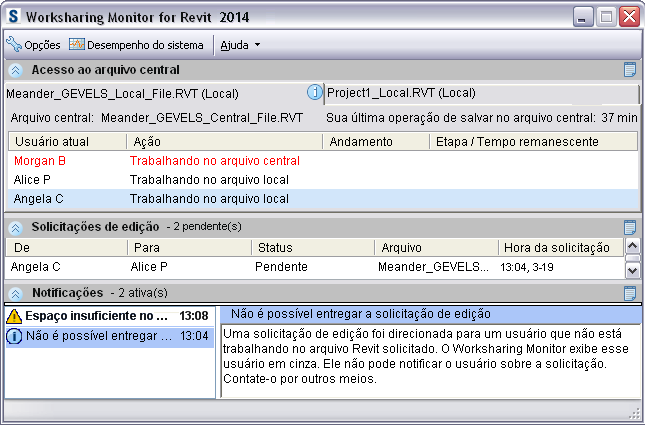Select the Morgan B user row
The image size is (645, 425).
323,161
